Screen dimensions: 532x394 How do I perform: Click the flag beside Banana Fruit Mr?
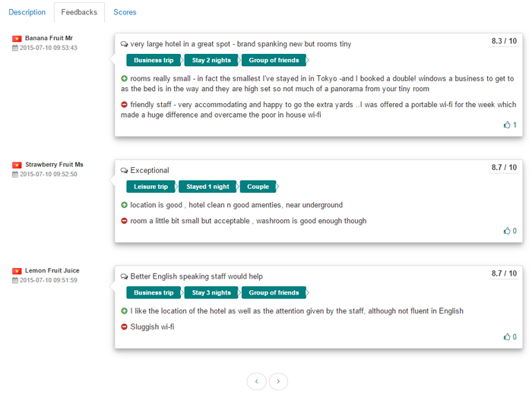(x=17, y=39)
